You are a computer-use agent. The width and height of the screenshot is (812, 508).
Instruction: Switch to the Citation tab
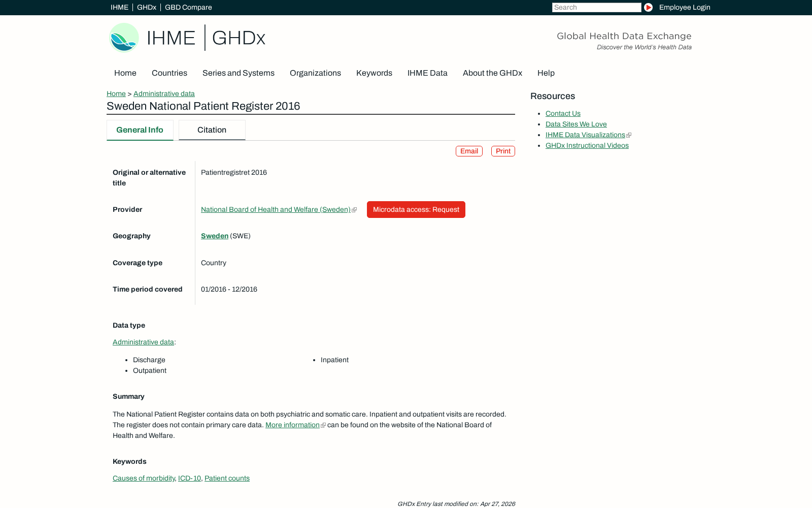click(212, 130)
